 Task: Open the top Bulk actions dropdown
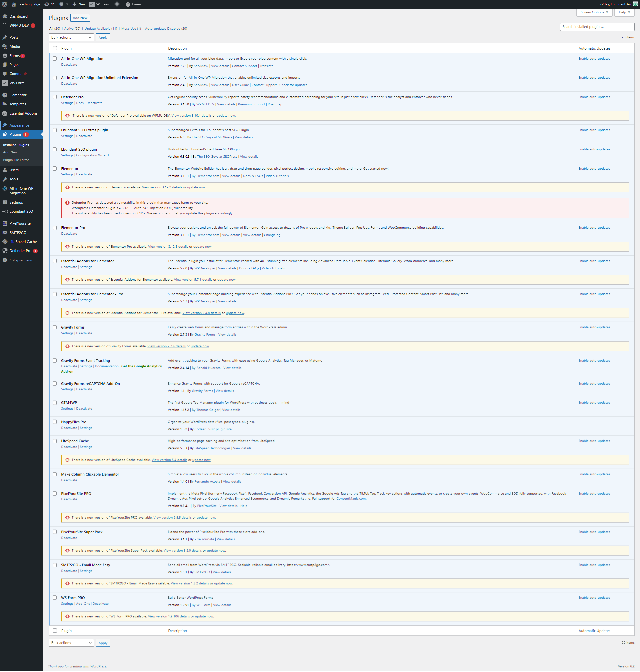click(71, 38)
